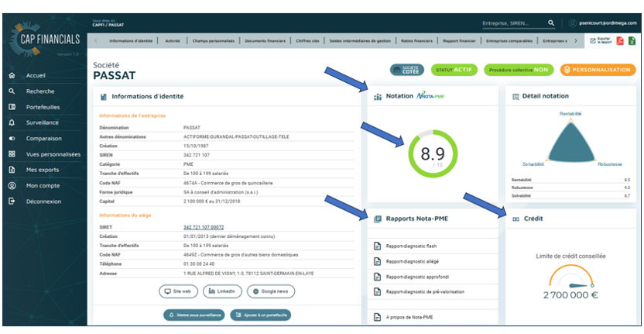Open Portefeuilles in the sidebar
Screen dimensions: 644x334
click(43, 107)
